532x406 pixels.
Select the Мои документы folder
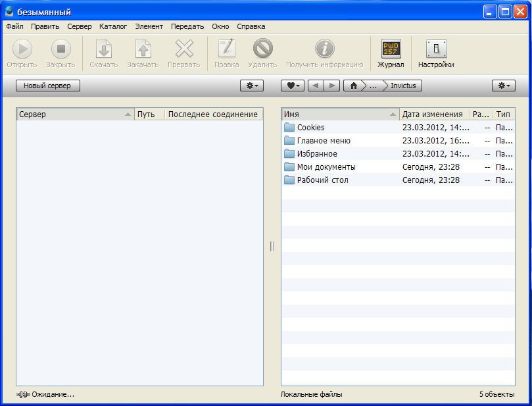326,167
